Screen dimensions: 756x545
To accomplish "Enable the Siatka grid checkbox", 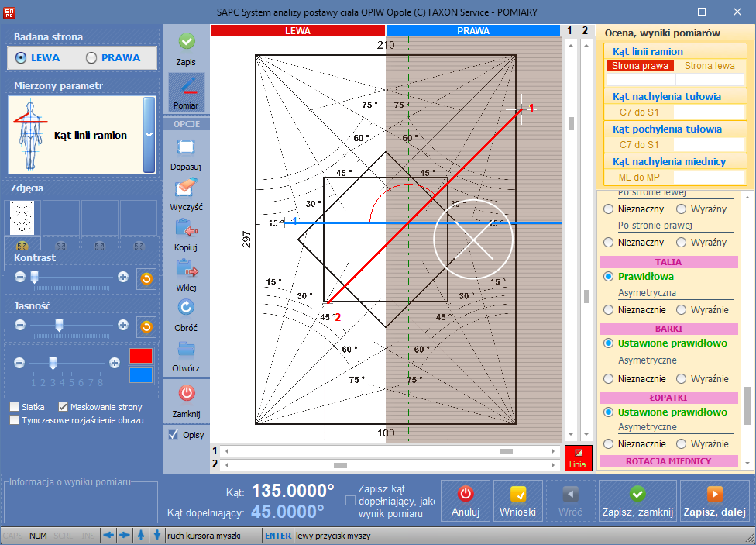I will point(15,407).
